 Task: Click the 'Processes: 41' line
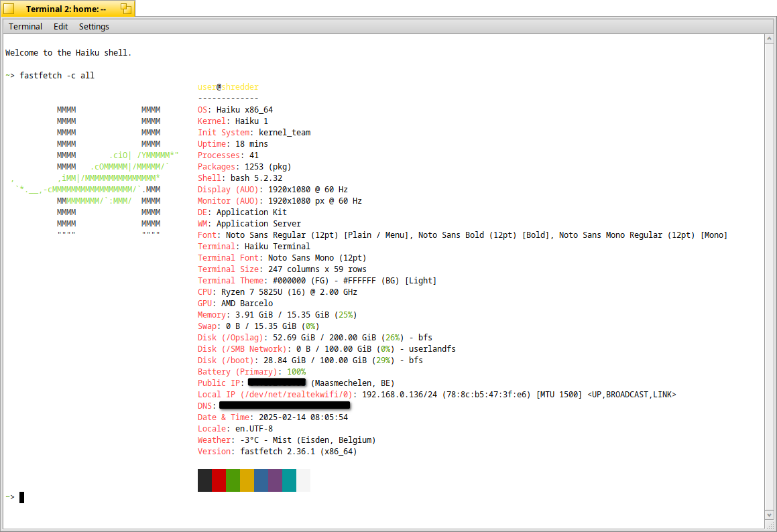(x=229, y=155)
